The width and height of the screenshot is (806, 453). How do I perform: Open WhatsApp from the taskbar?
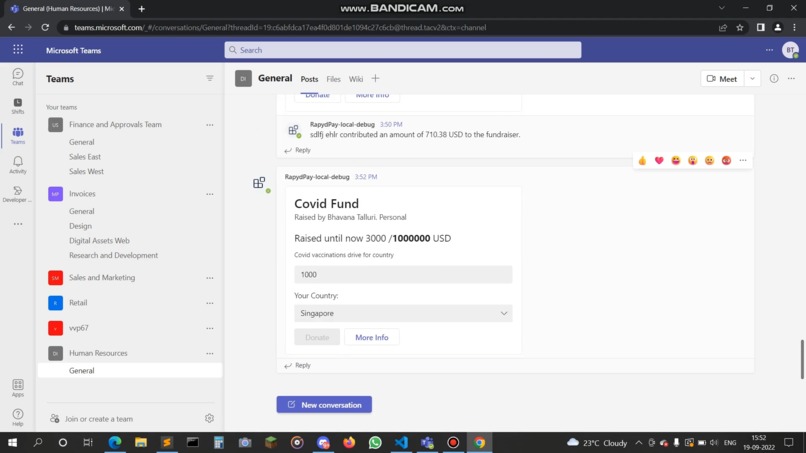coord(375,443)
